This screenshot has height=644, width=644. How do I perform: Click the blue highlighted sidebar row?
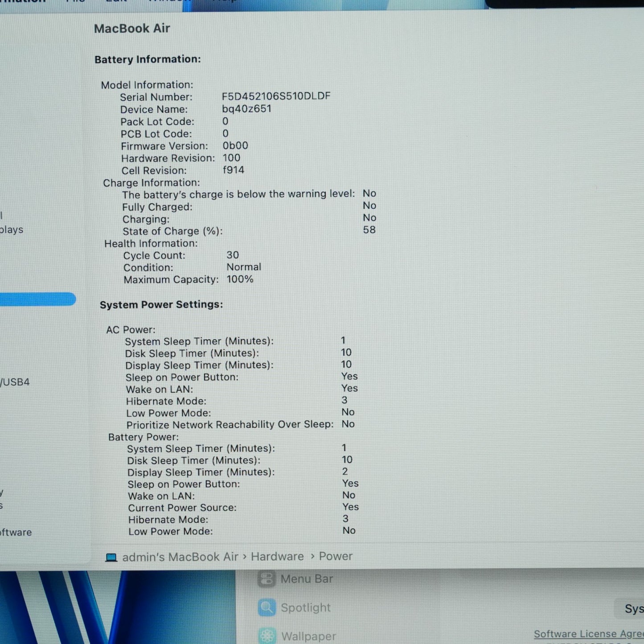[x=38, y=299]
